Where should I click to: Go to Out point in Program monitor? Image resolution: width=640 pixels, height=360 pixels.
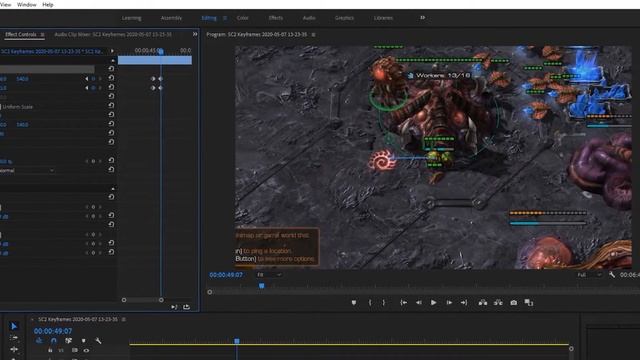pos(464,303)
